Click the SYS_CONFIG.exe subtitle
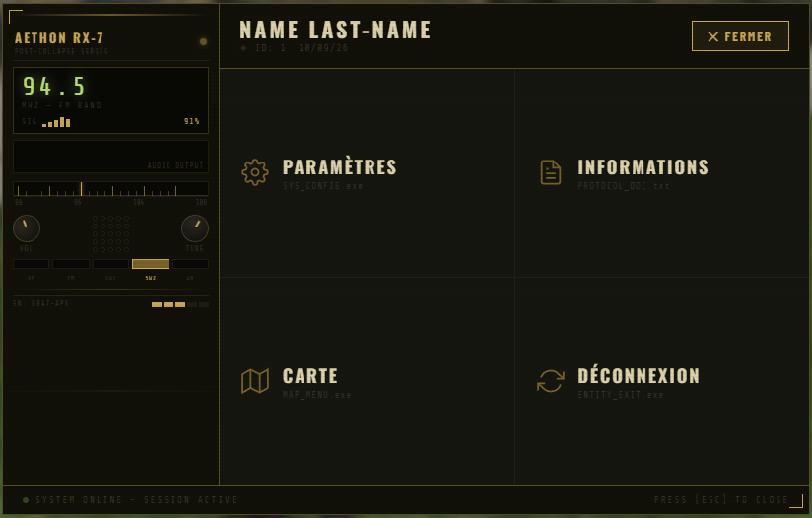The height and width of the screenshot is (518, 812). (322, 186)
